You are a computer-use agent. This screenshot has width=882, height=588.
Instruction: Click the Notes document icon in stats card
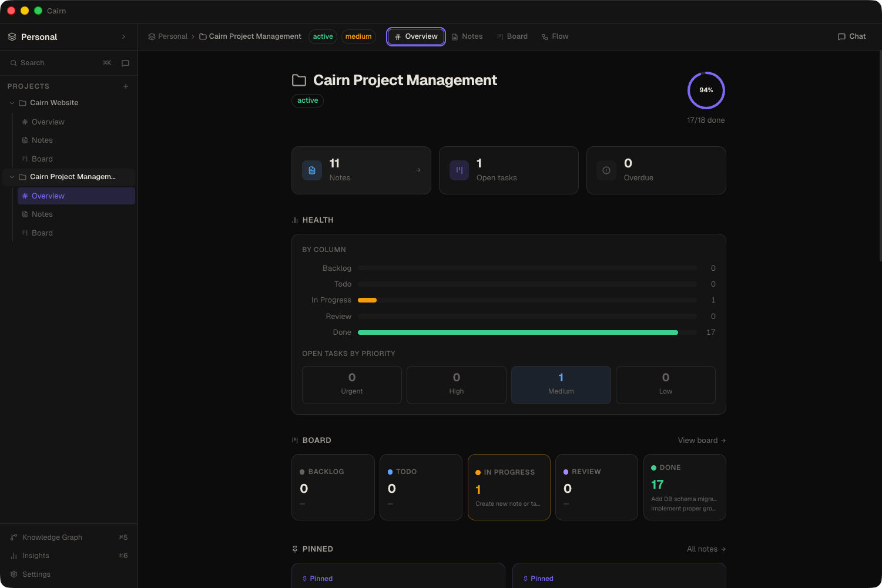pos(312,170)
